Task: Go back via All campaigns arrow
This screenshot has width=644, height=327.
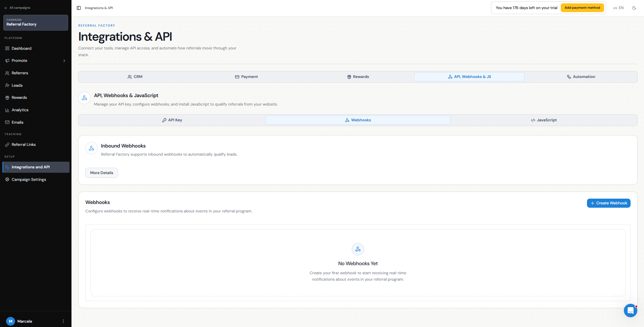Action: point(17,8)
